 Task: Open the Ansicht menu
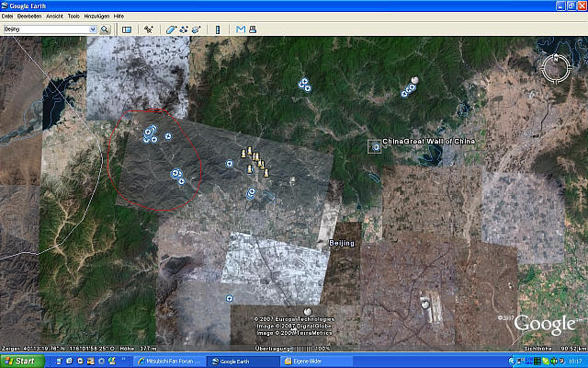click(52, 17)
